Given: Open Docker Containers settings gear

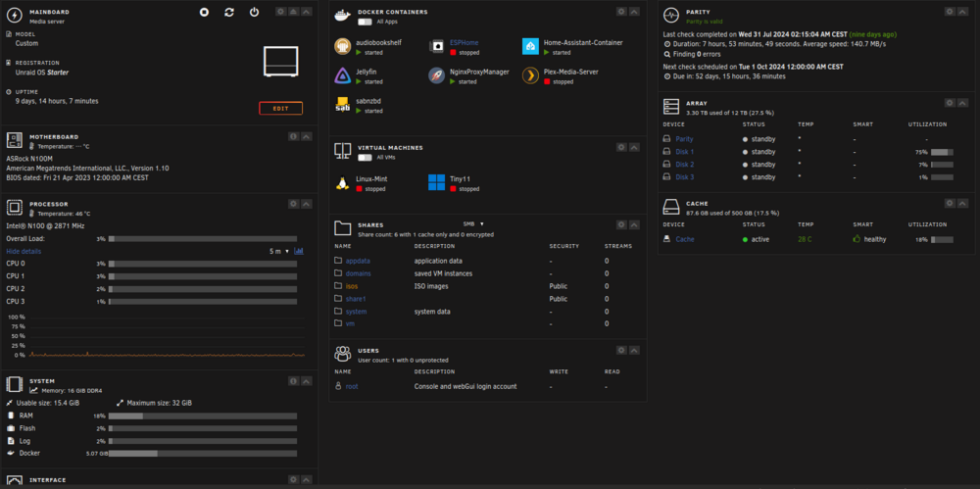Looking at the screenshot, I should coord(621,12).
